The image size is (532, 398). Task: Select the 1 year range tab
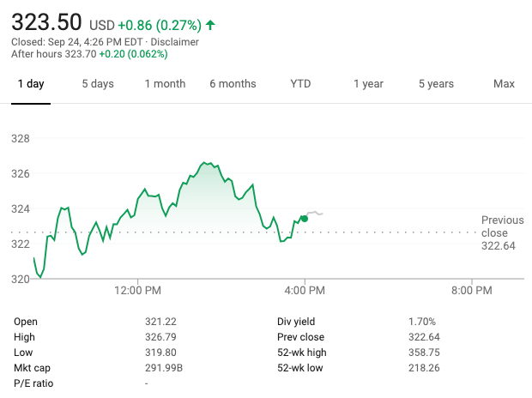pyautogui.click(x=368, y=84)
